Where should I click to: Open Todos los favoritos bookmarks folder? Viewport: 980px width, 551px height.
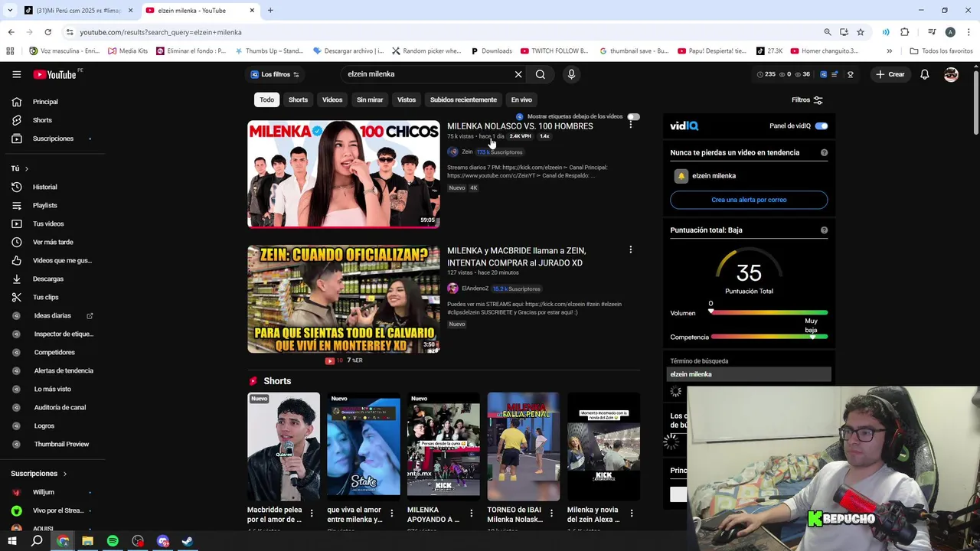coord(941,51)
